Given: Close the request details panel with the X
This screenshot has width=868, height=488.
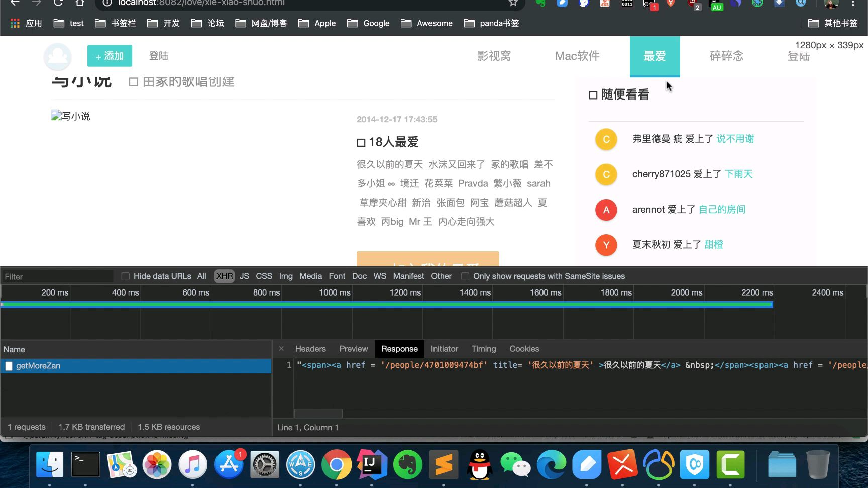Looking at the screenshot, I should [x=281, y=349].
